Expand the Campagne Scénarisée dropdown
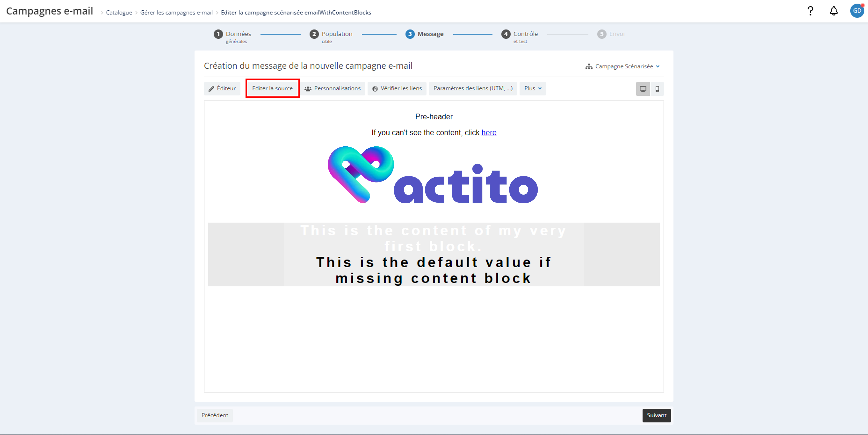The image size is (868, 435). [622, 66]
